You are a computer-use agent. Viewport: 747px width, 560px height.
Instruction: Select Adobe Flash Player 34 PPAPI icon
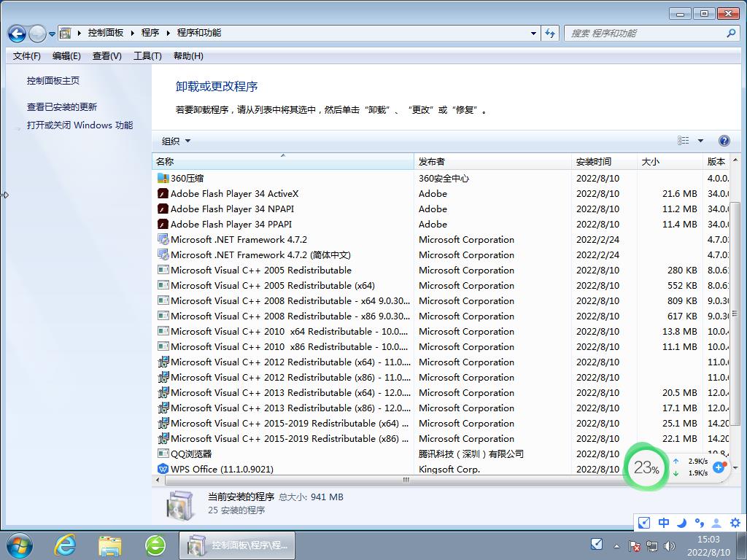[x=163, y=224]
